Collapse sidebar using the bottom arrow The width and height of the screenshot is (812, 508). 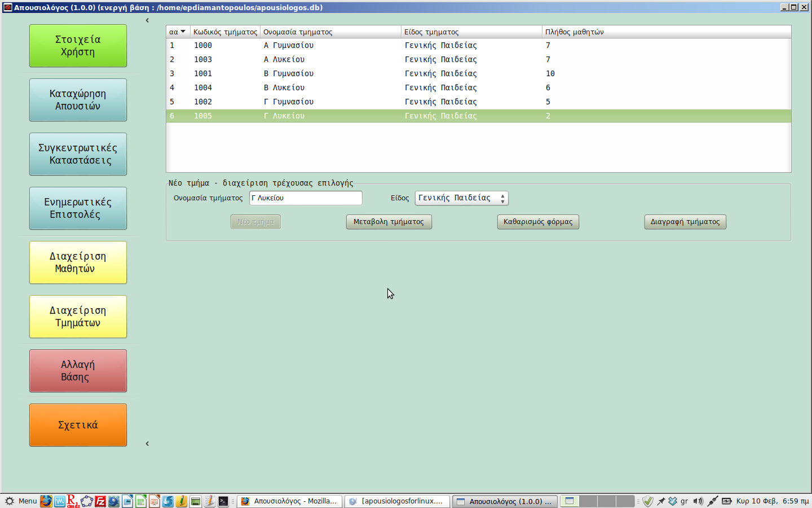147,444
